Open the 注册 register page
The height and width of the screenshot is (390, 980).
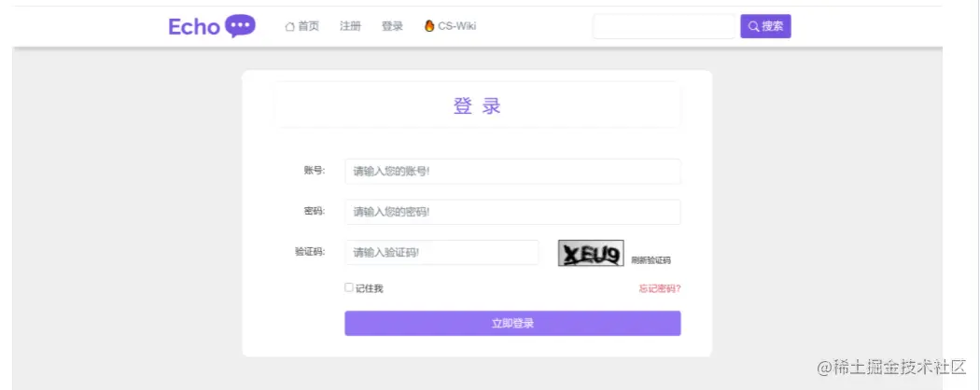[x=351, y=26]
